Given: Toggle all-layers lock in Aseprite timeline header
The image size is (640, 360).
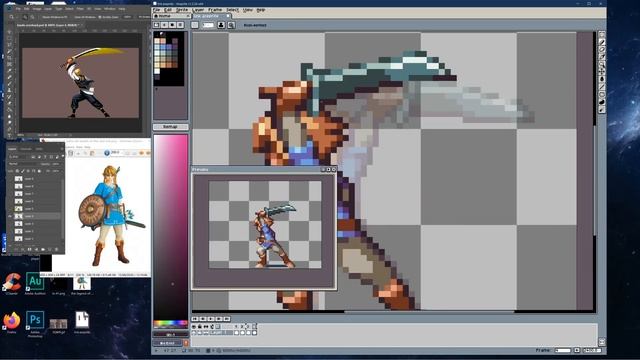Looking at the screenshot, I should tap(200, 327).
